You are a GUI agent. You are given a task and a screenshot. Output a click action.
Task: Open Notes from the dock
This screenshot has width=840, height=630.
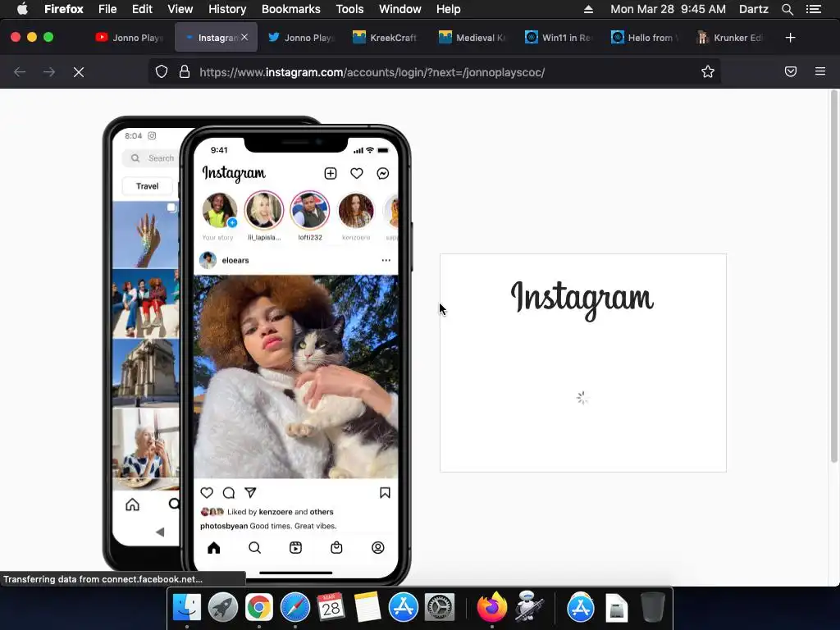point(367,608)
